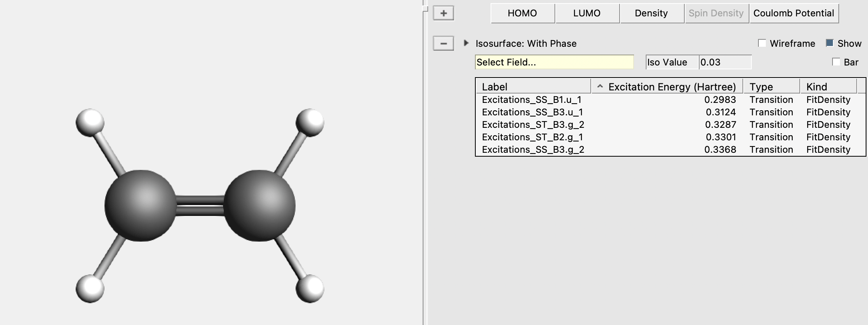The height and width of the screenshot is (325, 868).
Task: Click the LUMO button
Action: pyautogui.click(x=587, y=13)
